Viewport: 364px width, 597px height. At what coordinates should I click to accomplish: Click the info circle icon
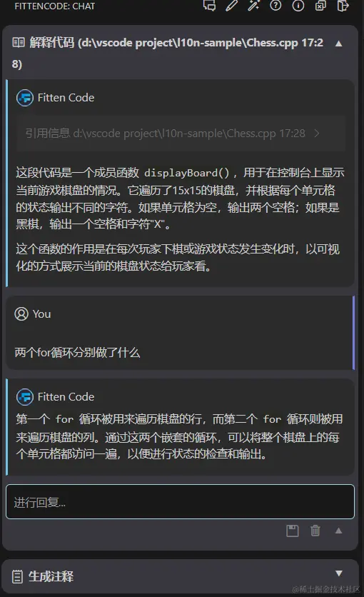298,5
